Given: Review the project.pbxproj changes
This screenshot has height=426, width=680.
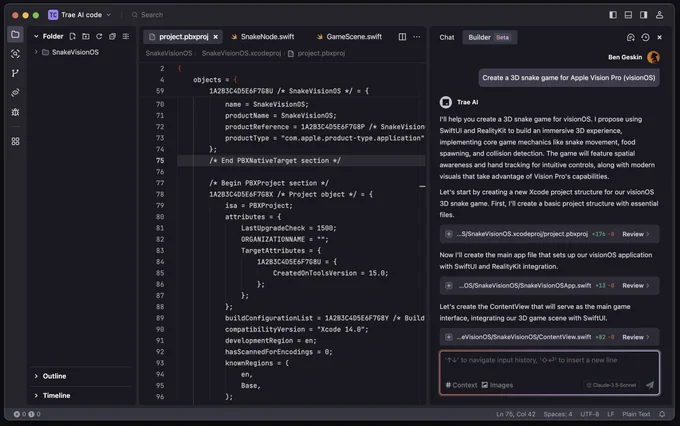Looking at the screenshot, I should [x=636, y=234].
